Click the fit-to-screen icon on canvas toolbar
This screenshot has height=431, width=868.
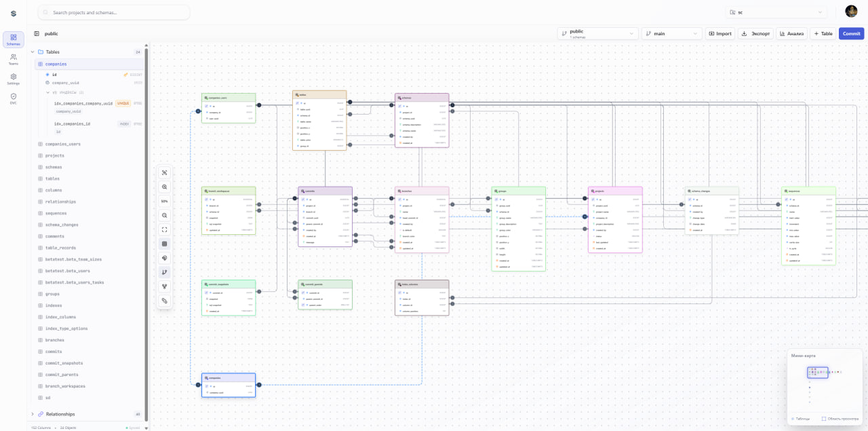pos(164,229)
